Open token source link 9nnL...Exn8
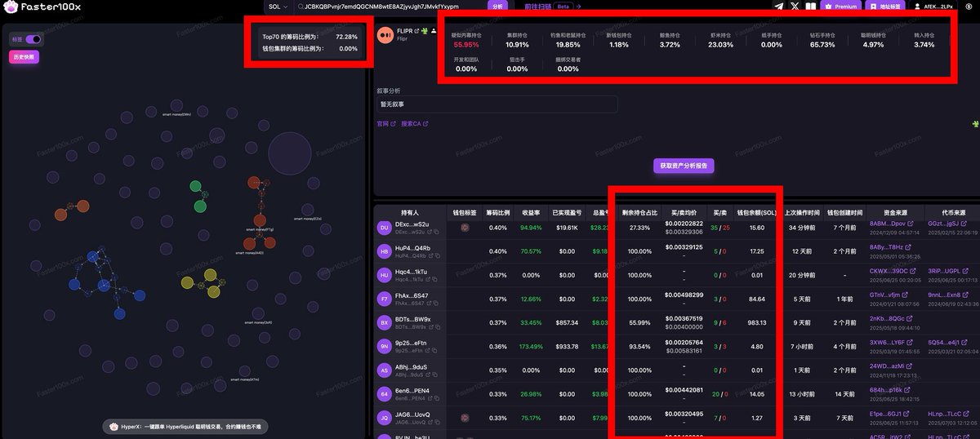 pos(948,295)
